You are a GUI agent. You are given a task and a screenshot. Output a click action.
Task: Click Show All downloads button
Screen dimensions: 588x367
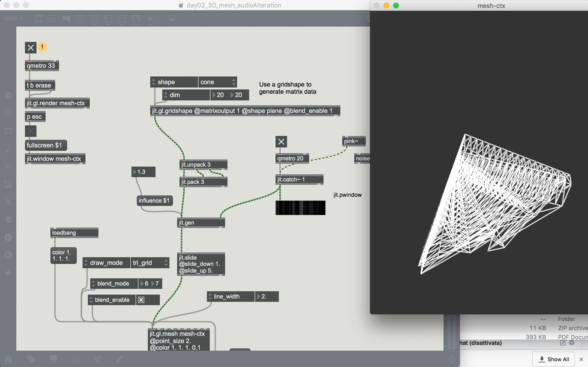554,359
